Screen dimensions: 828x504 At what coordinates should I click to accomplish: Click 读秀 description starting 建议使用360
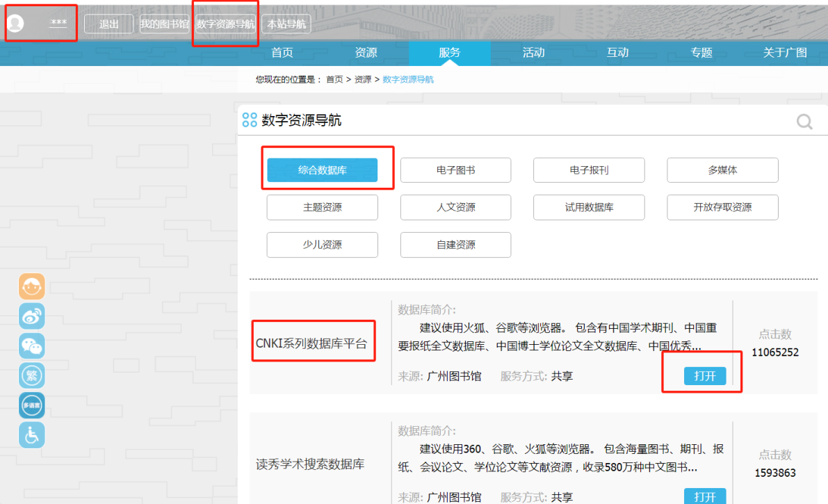[561, 458]
